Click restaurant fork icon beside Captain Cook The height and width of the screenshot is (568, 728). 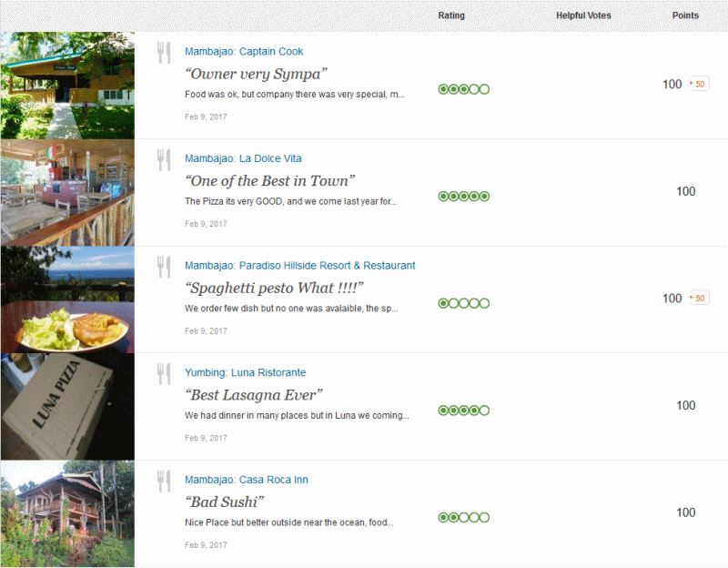(164, 53)
